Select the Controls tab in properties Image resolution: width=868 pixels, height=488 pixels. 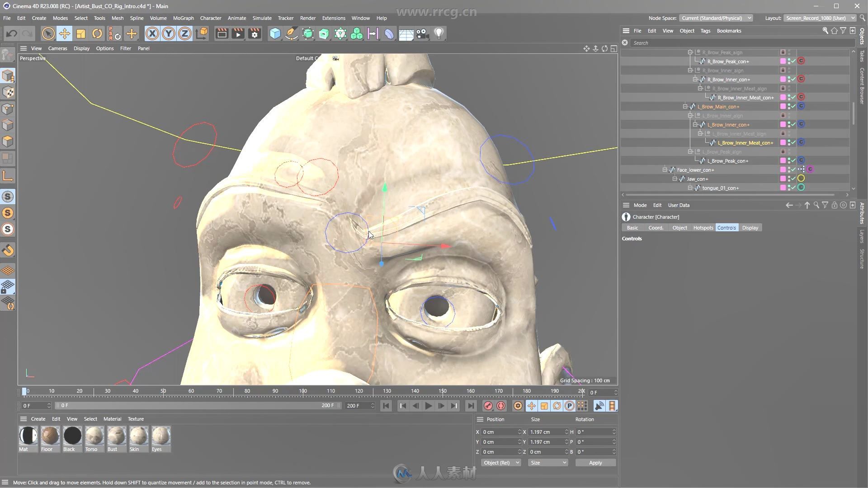(726, 228)
